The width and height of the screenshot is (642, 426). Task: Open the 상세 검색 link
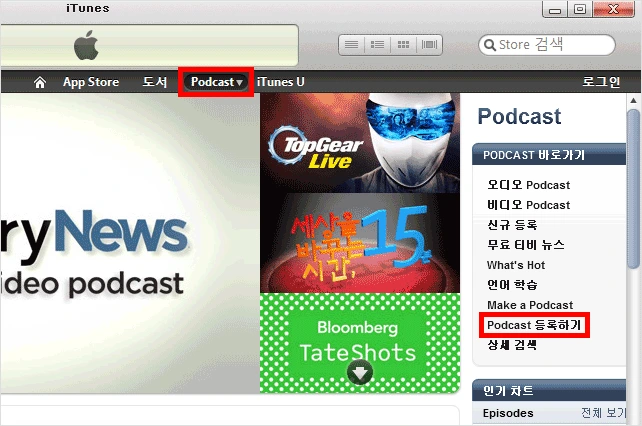click(512, 345)
